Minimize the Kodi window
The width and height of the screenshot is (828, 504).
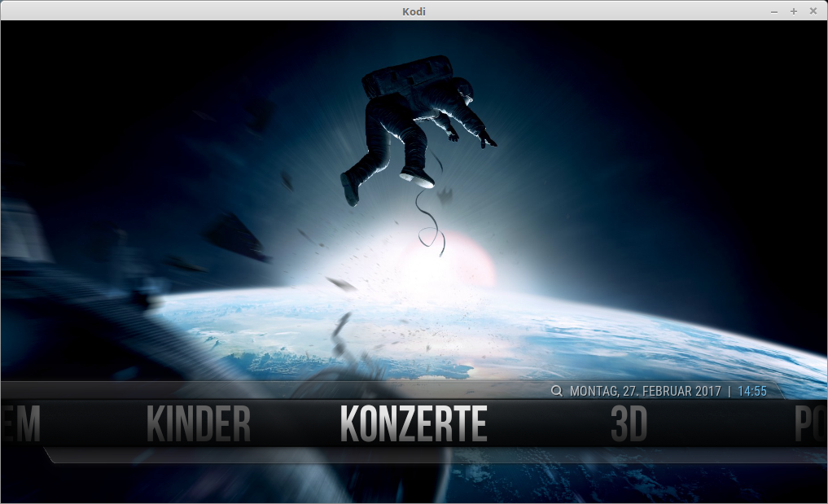(x=774, y=11)
